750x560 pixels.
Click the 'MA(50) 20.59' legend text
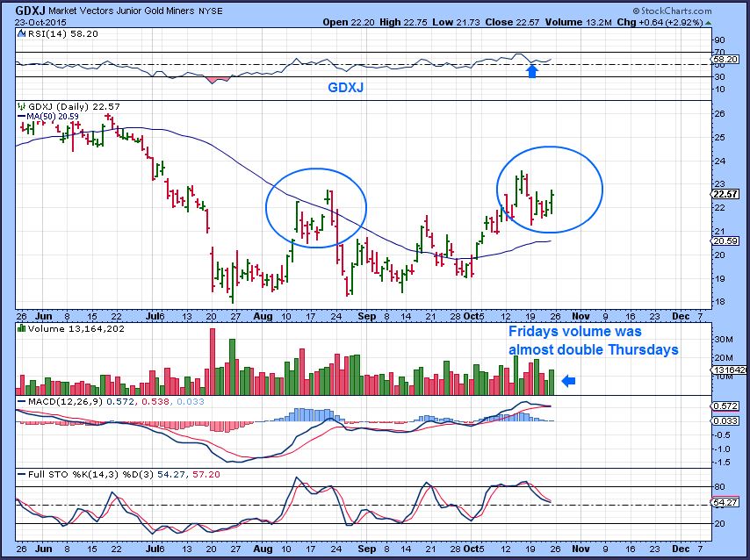tap(53, 116)
